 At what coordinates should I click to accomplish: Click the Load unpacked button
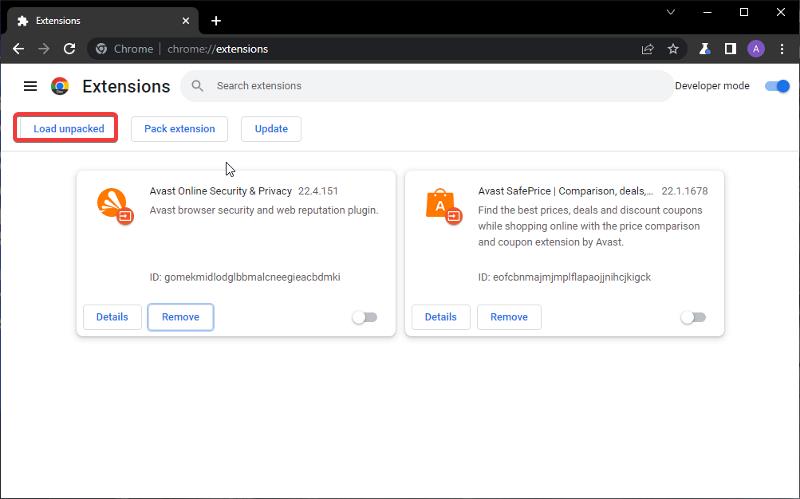[68, 128]
